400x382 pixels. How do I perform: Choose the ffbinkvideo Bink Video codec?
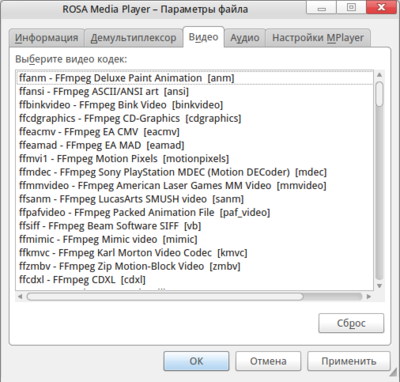click(195, 105)
